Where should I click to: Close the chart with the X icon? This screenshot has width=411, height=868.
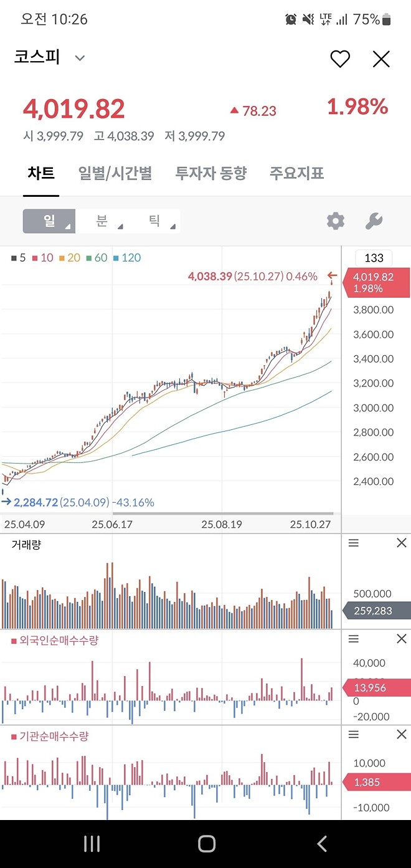(x=381, y=59)
